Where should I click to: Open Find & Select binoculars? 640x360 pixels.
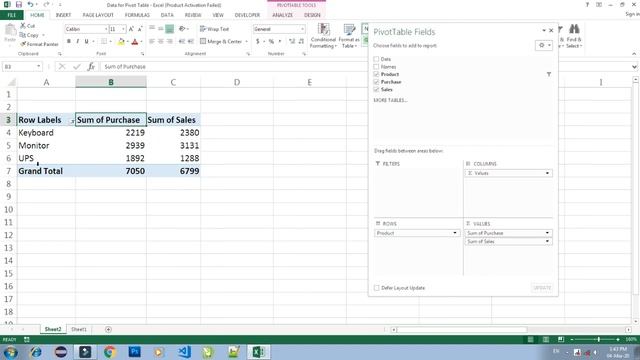tap(574, 36)
